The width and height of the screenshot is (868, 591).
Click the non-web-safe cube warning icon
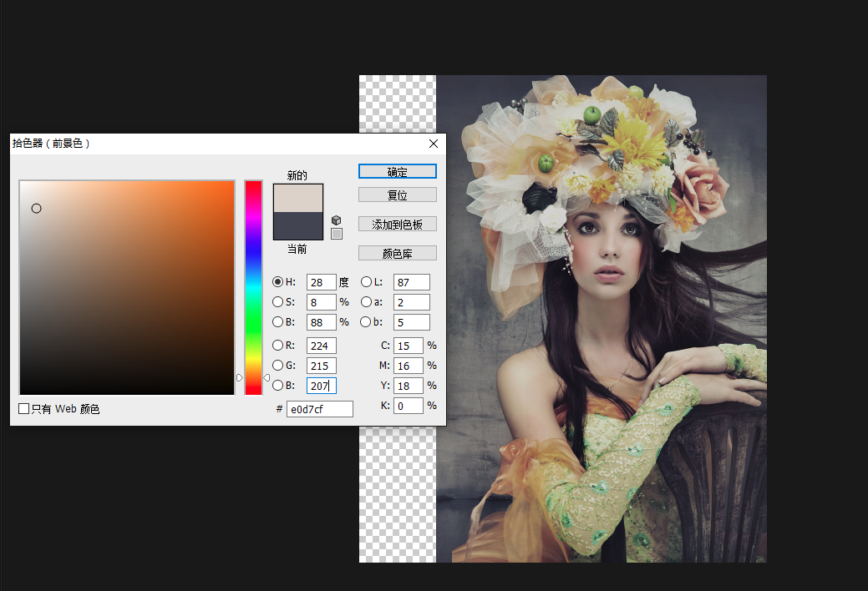pyautogui.click(x=336, y=220)
